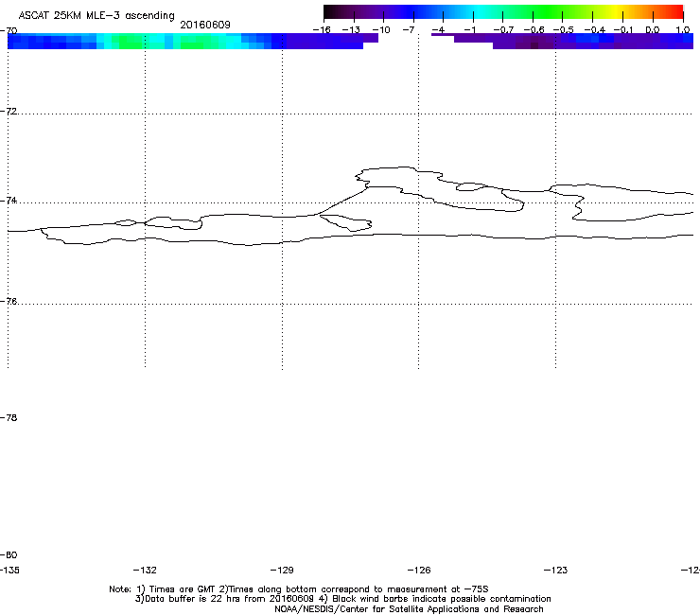Click the small island outline near -128
This screenshot has height=615, width=700.
tap(346, 222)
